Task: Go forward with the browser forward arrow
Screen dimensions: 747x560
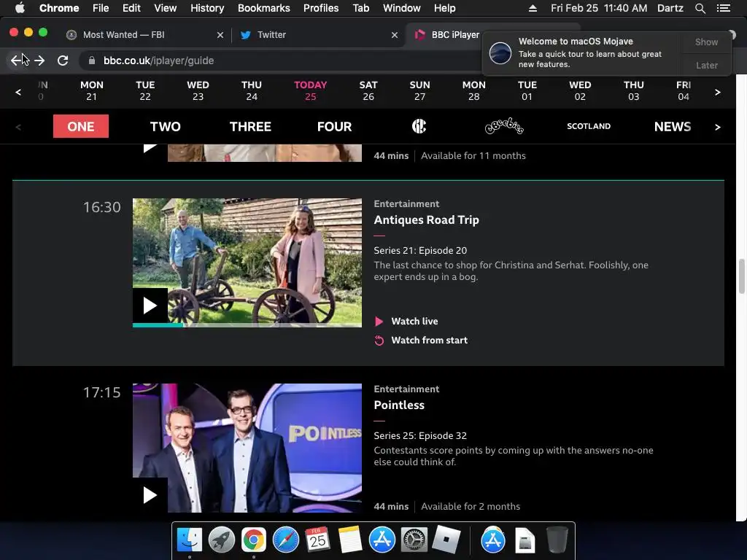Action: pos(39,61)
